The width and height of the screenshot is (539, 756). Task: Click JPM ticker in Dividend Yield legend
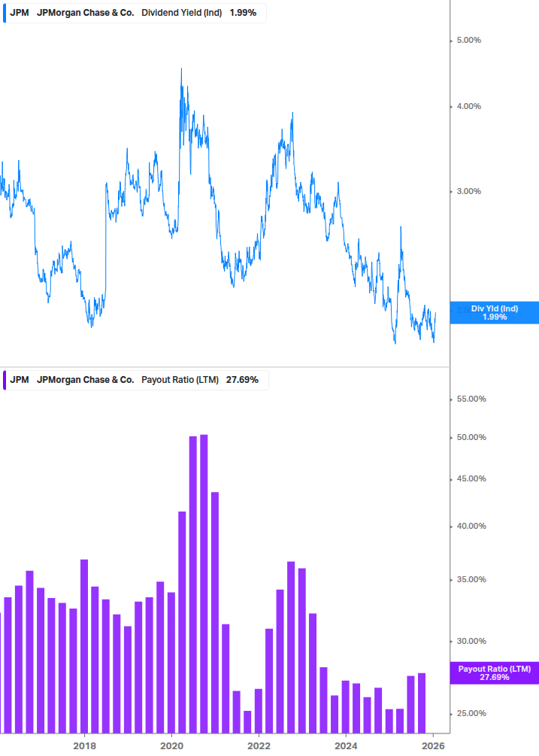pyautogui.click(x=20, y=12)
